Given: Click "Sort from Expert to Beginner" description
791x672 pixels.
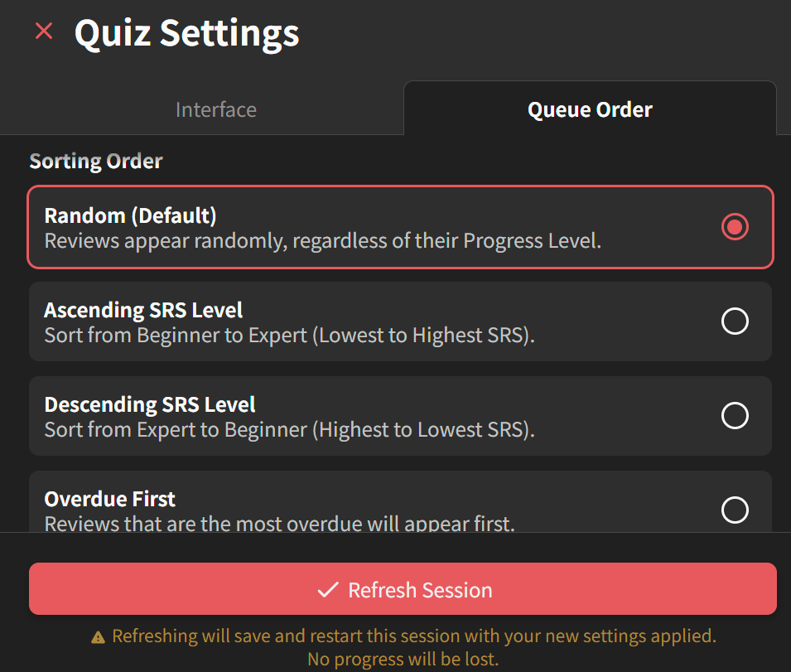Looking at the screenshot, I should (290, 429).
